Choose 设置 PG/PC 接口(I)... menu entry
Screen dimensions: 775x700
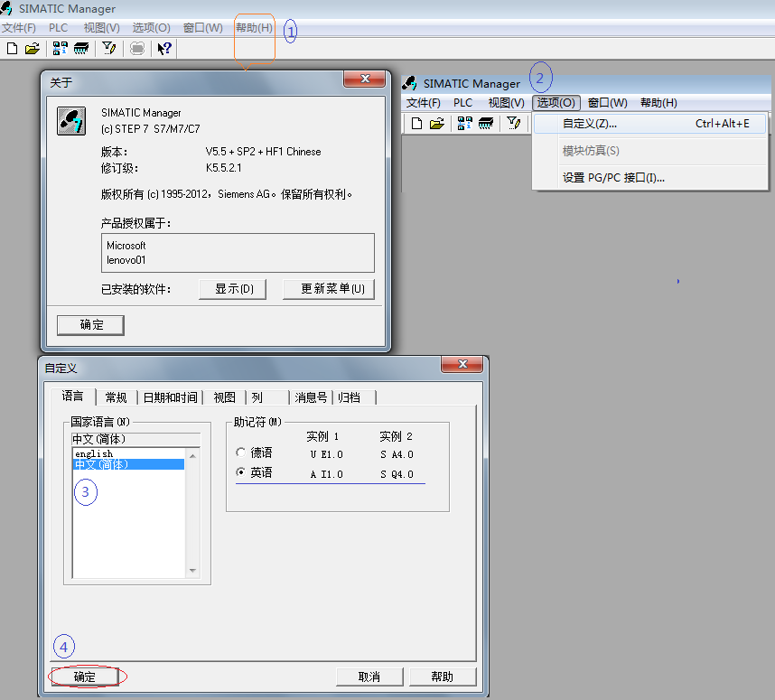[x=650, y=177]
